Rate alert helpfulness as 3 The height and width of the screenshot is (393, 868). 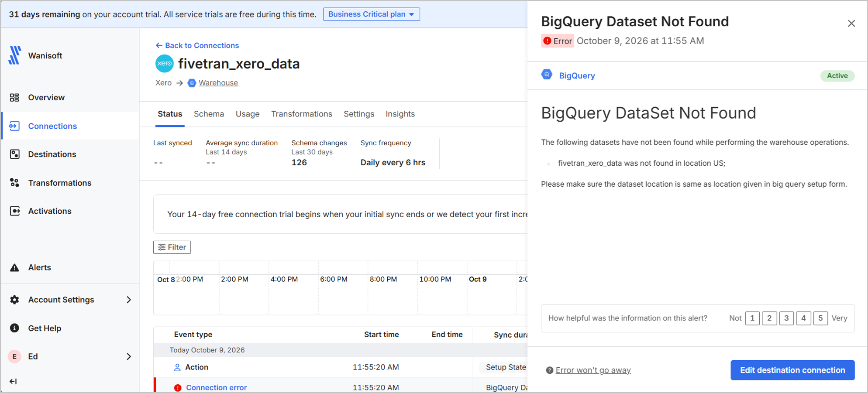786,318
